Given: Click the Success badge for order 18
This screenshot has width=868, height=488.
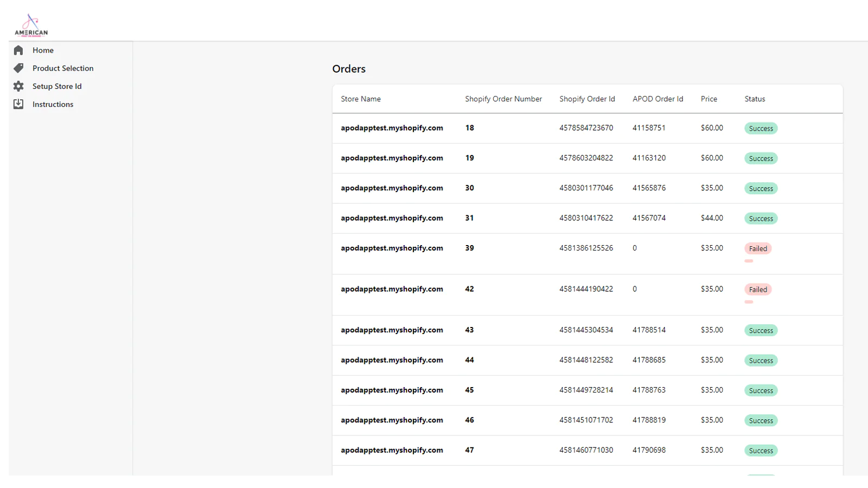Looking at the screenshot, I should (x=761, y=129).
